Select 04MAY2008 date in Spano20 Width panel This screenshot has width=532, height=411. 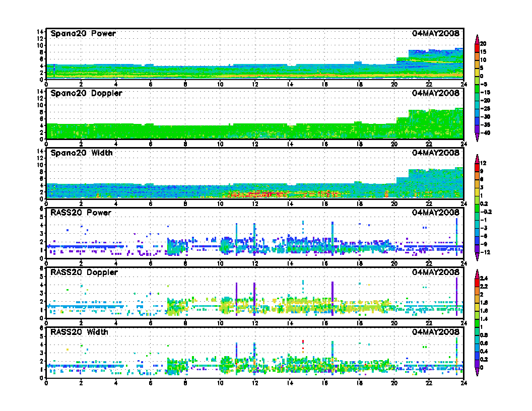pos(436,153)
